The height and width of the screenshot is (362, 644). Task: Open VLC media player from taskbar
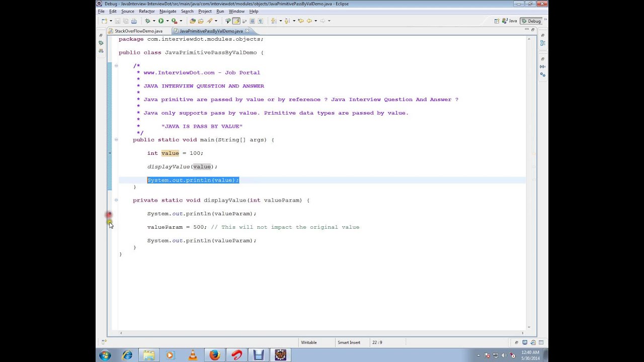193,355
